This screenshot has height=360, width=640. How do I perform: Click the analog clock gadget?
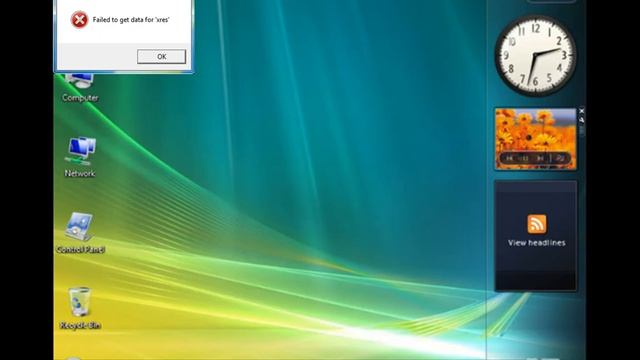click(x=536, y=56)
